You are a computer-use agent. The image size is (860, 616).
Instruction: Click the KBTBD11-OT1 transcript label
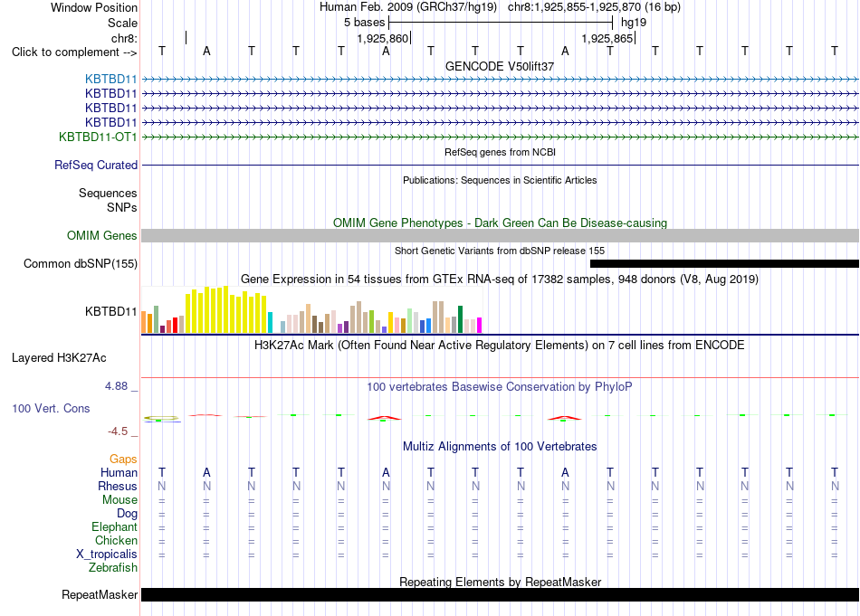point(98,137)
